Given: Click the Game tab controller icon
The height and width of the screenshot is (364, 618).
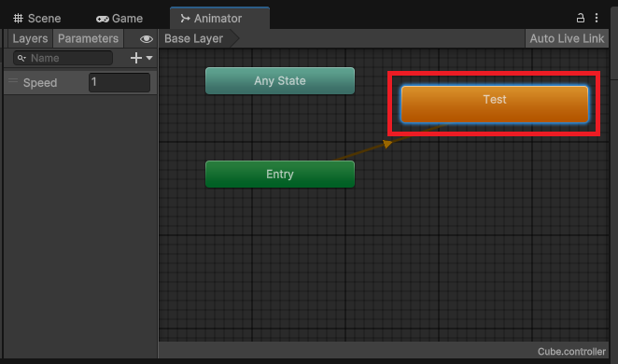Looking at the screenshot, I should [103, 19].
